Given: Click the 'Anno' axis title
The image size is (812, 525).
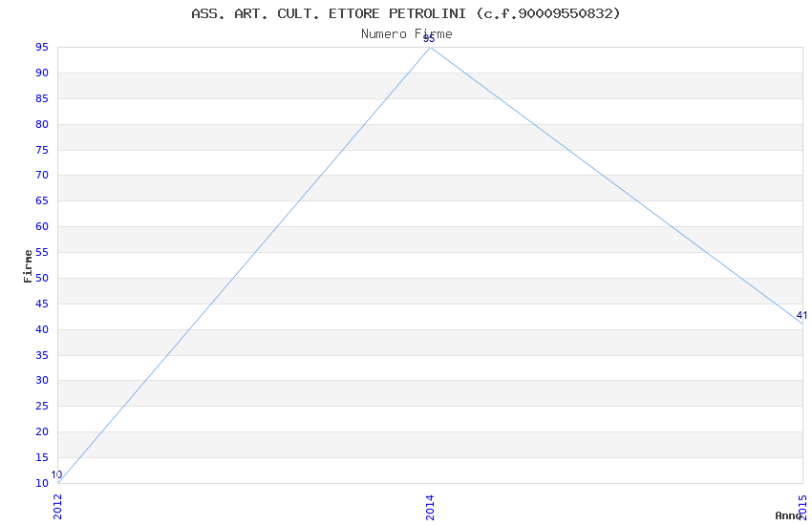Looking at the screenshot, I should click(x=788, y=515).
